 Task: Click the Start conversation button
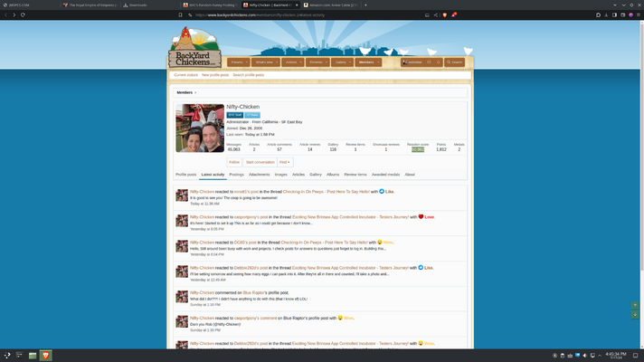coord(260,162)
